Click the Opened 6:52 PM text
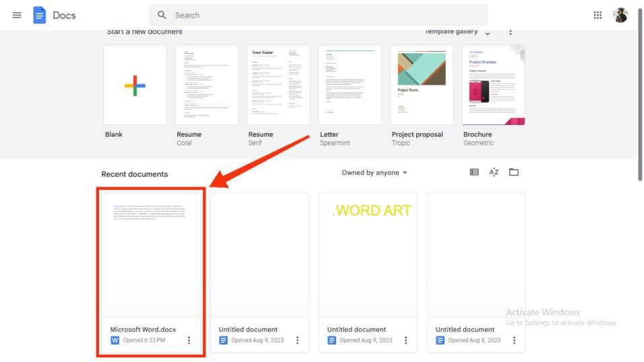644x362 pixels. pos(143,340)
